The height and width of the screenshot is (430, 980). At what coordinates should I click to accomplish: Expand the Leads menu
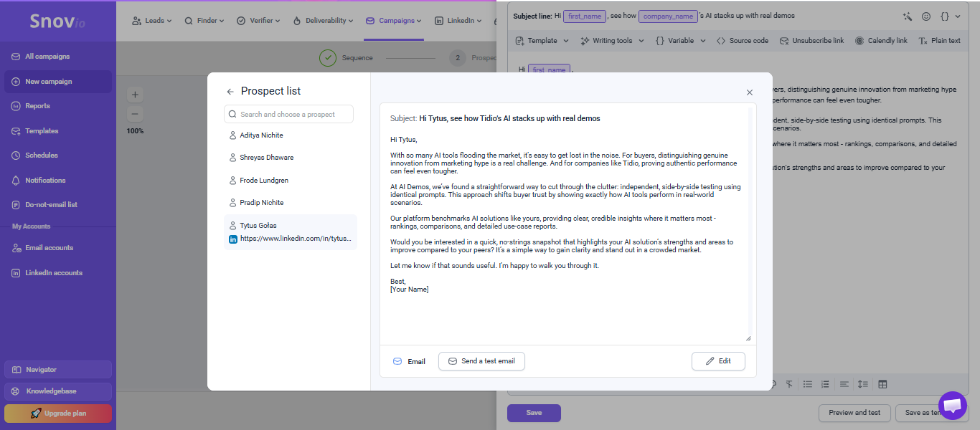coord(151,21)
